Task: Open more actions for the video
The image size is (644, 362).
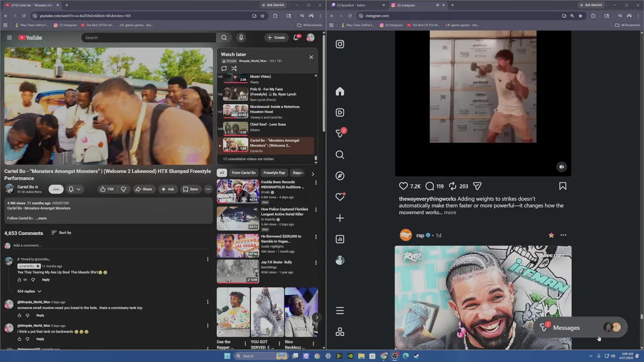Action: 208,189
